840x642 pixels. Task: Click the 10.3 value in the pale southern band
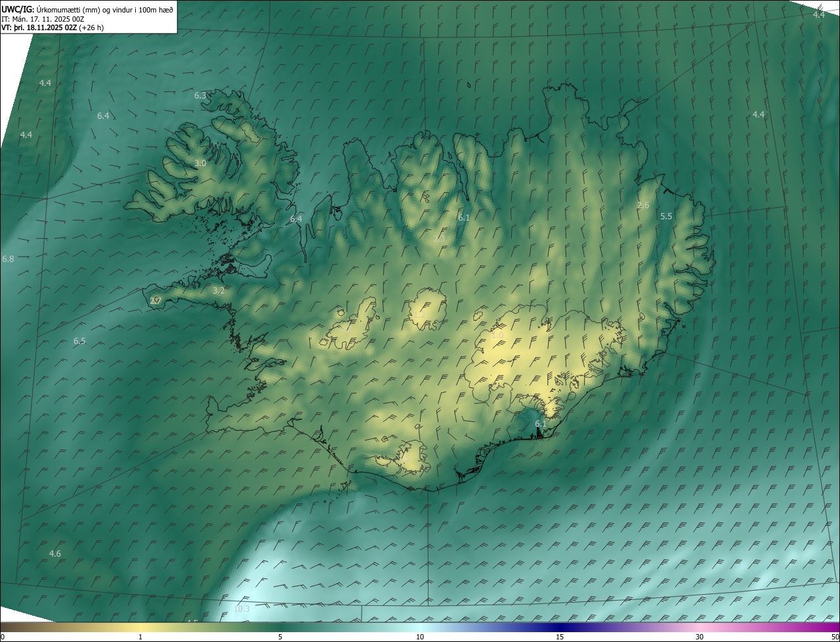coord(241,609)
